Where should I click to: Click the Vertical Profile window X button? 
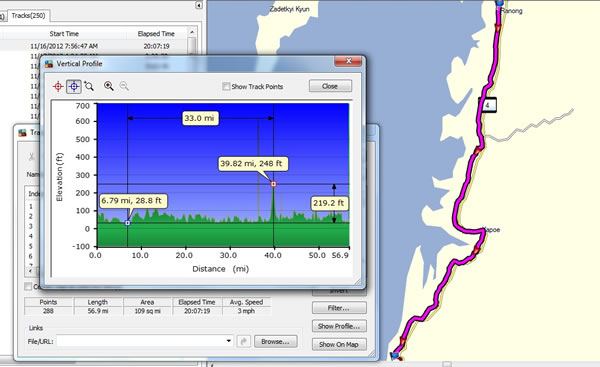(348, 61)
